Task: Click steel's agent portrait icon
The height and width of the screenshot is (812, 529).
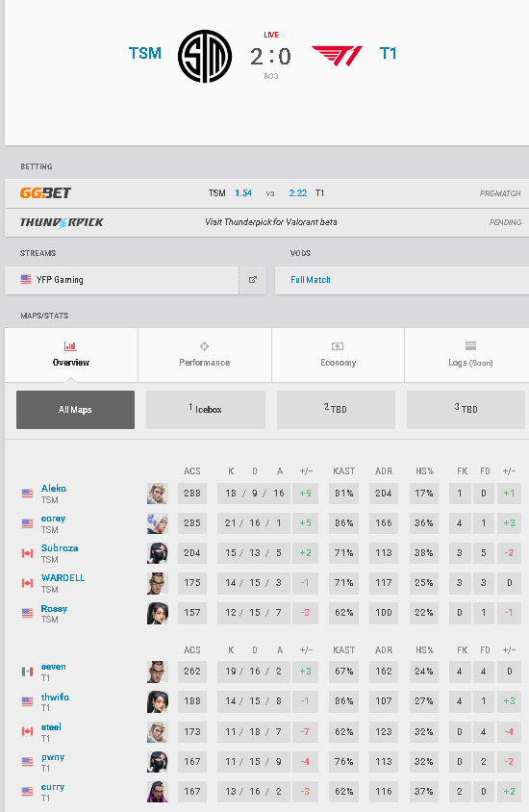Action: 158,732
